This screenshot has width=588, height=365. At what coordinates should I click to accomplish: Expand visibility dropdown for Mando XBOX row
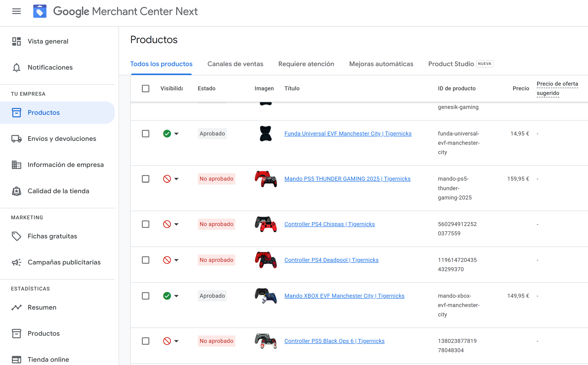click(176, 296)
